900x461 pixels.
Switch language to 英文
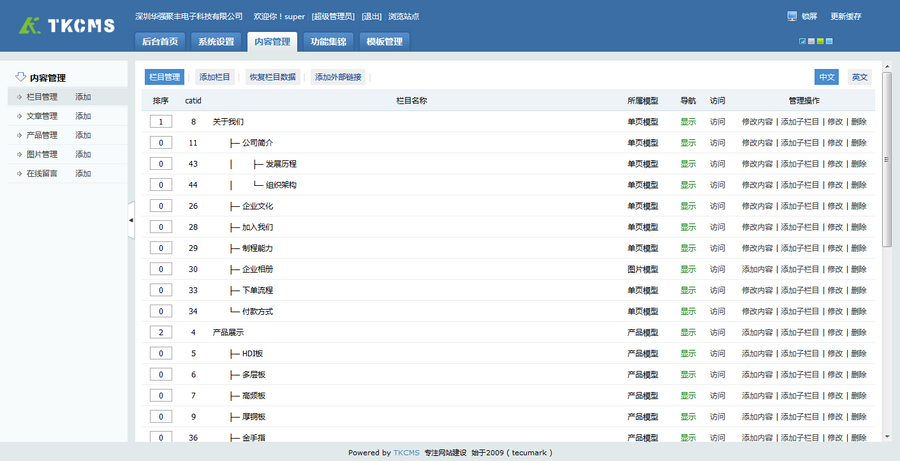(x=860, y=77)
